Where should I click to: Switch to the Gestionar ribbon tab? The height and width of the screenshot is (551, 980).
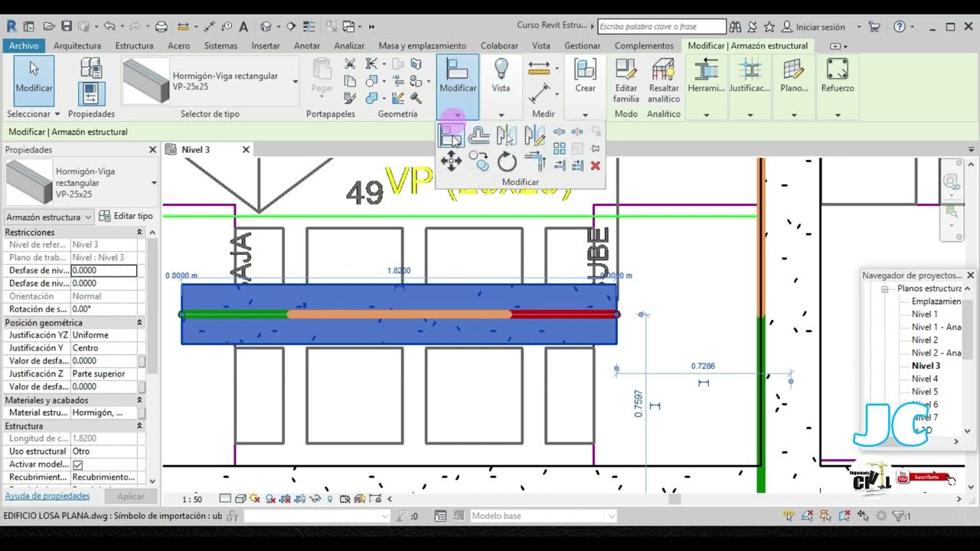point(583,46)
